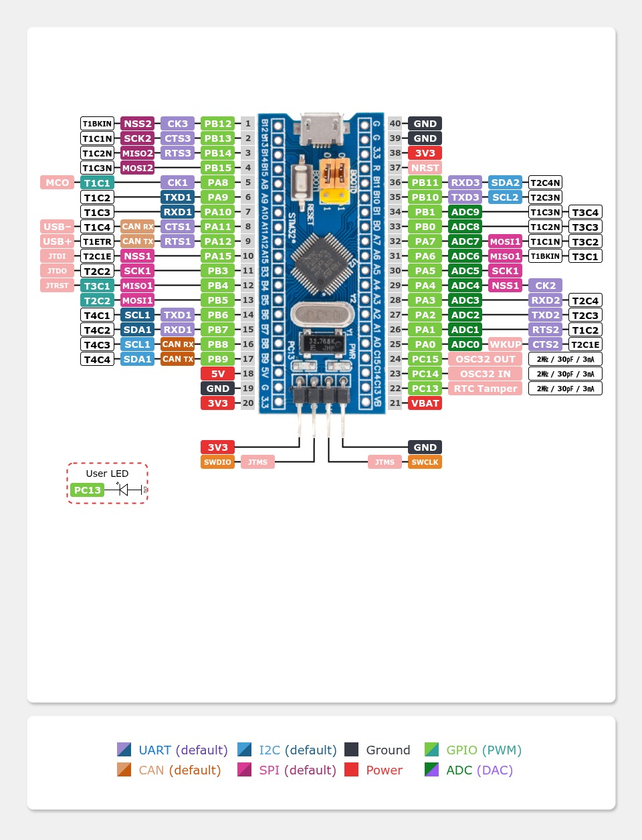Expand the MCO label on pin 5
Image resolution: width=642 pixels, height=840 pixels.
(x=57, y=182)
